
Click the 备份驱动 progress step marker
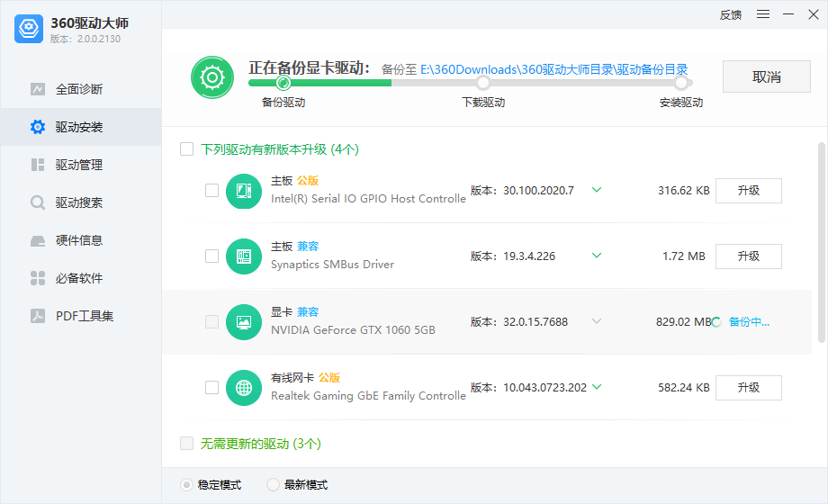[283, 83]
